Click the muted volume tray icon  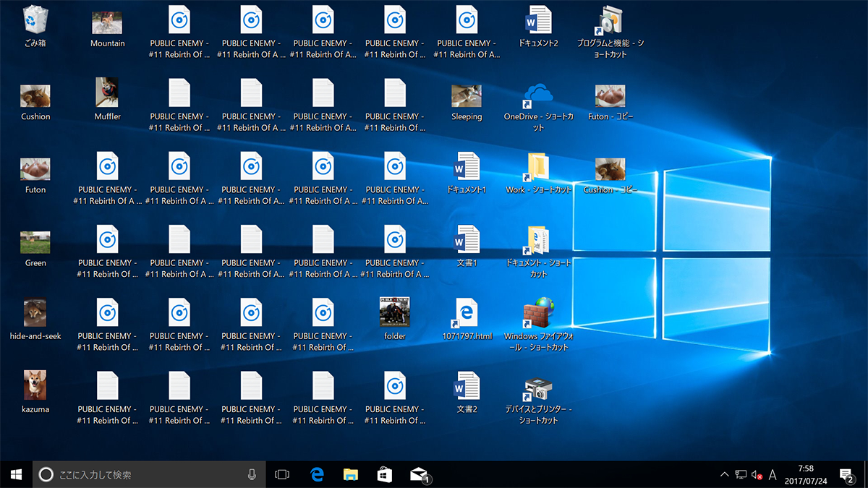click(757, 474)
